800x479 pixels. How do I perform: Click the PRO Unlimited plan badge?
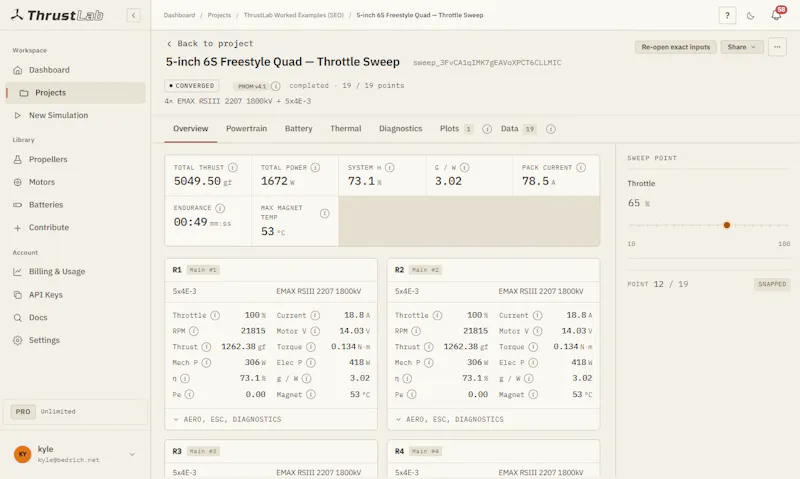[75, 411]
